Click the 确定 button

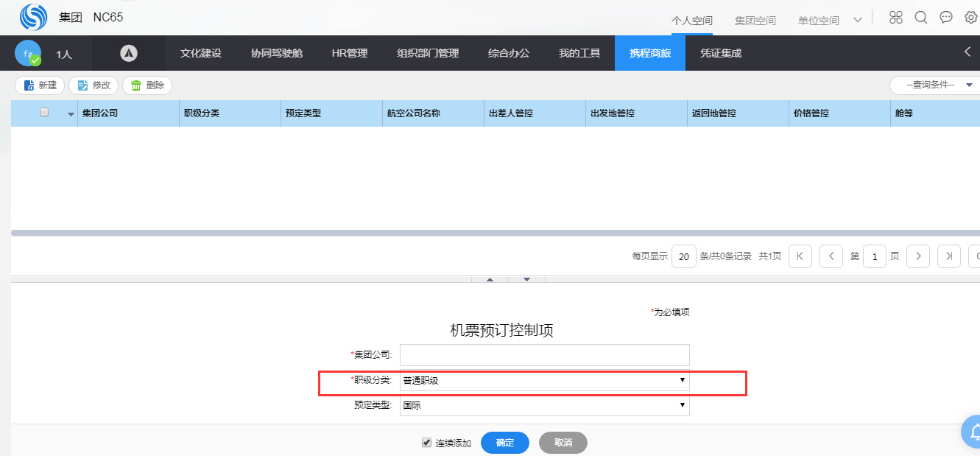[x=505, y=443]
